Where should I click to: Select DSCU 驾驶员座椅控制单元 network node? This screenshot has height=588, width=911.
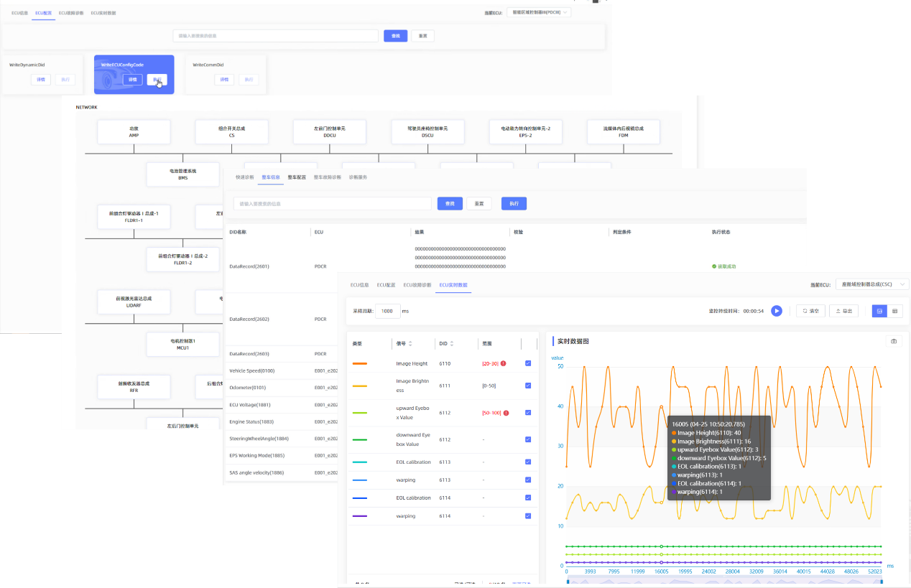tap(427, 132)
